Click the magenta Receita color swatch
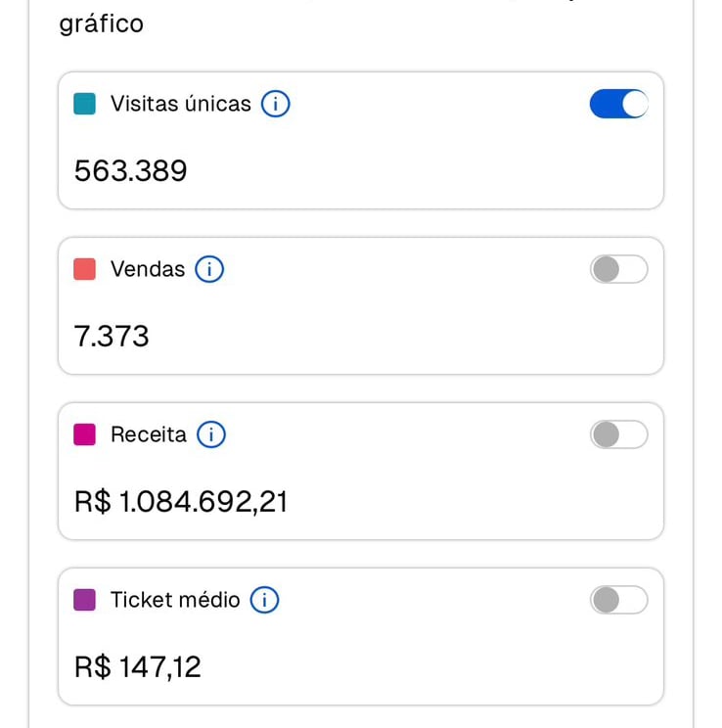Viewport: 722px width, 728px height. [x=85, y=434]
